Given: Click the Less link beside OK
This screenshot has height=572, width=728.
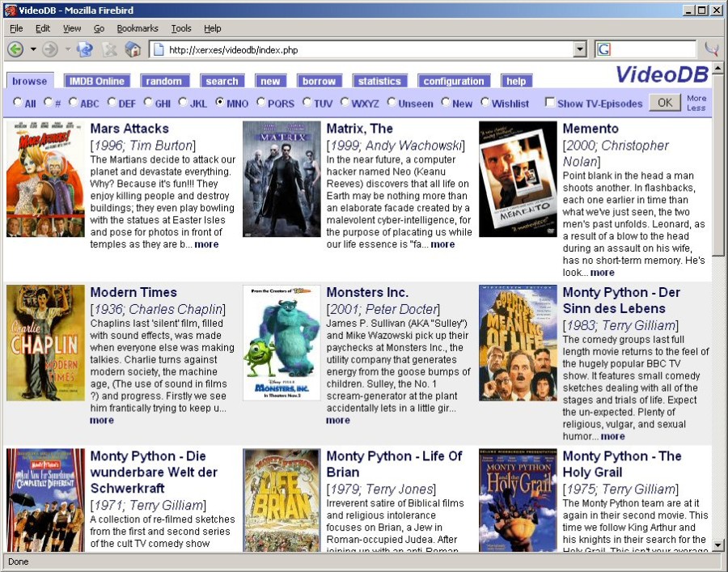Looking at the screenshot, I should [x=696, y=108].
